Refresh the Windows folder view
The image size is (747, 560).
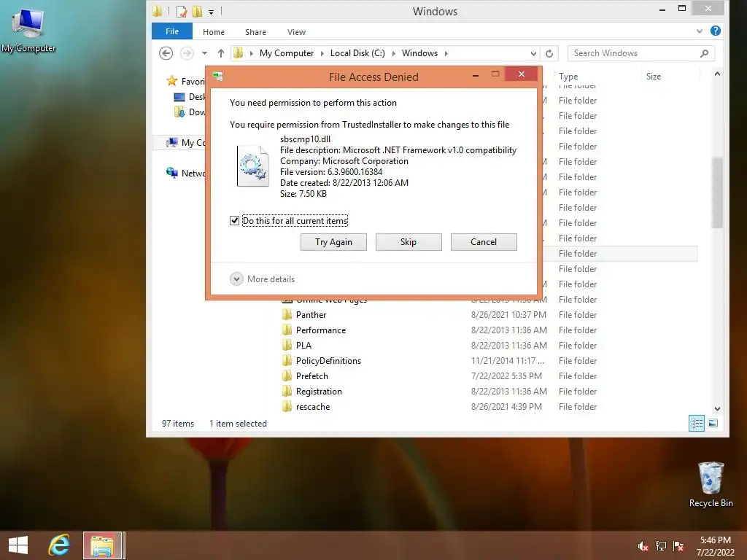[x=549, y=53]
